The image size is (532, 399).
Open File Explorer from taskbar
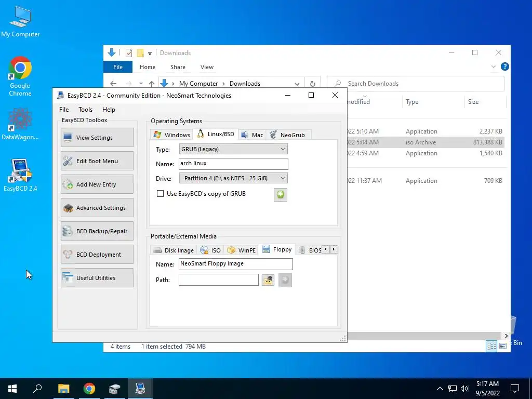(x=63, y=389)
